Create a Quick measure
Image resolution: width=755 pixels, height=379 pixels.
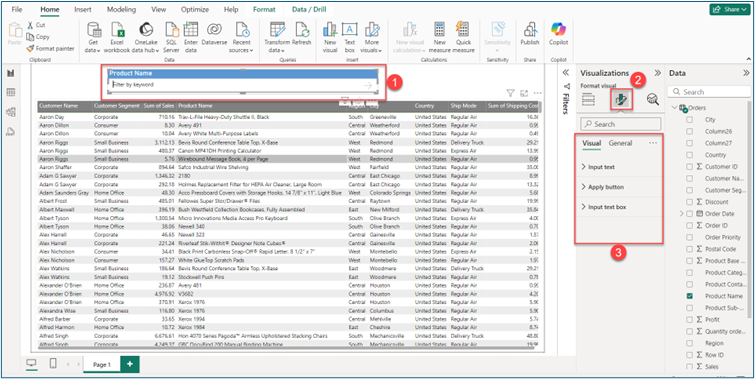point(463,38)
